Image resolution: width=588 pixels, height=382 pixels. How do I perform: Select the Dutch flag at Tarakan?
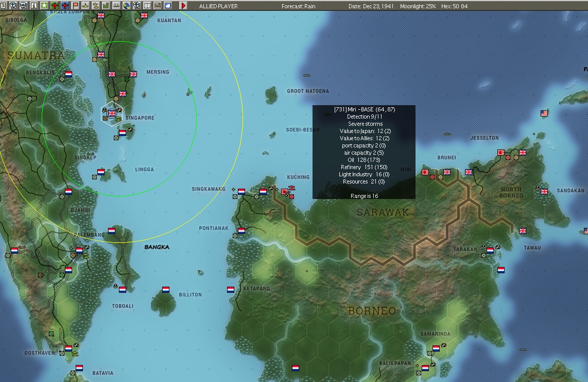point(490,250)
